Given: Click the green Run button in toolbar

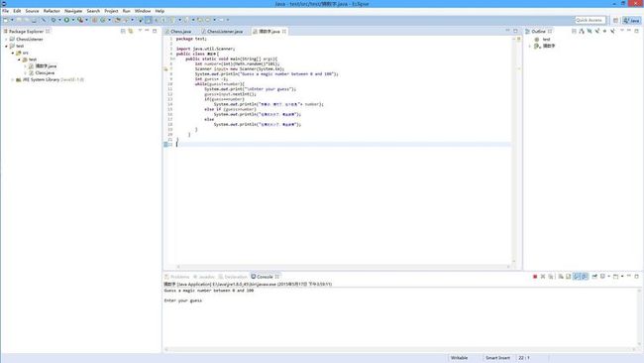Looking at the screenshot, I should tap(66, 20).
